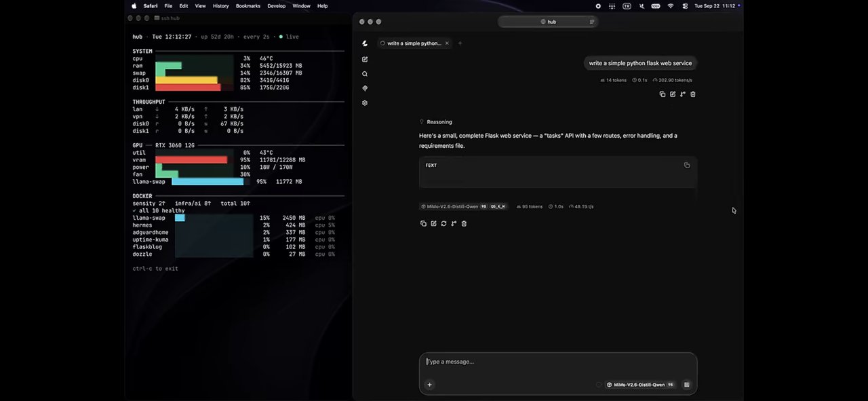Click the send message button
This screenshot has width=868, height=401.
click(686, 385)
